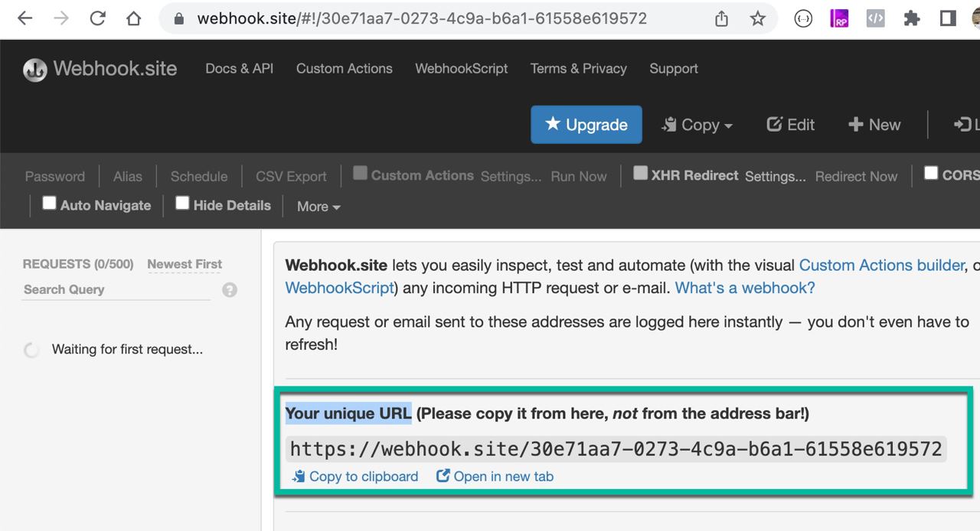Bookmark page with the star icon
Image resolution: width=980 pixels, height=531 pixels.
pos(757,18)
